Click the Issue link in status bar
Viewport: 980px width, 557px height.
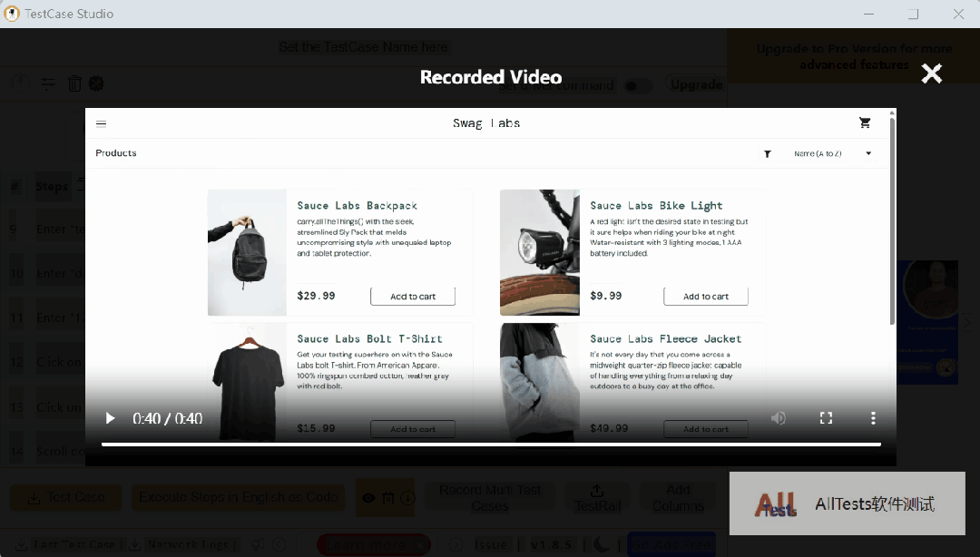coord(491,545)
